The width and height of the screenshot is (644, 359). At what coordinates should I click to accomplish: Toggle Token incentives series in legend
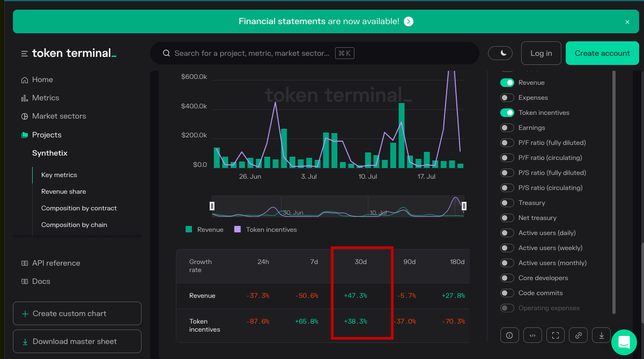coord(265,230)
